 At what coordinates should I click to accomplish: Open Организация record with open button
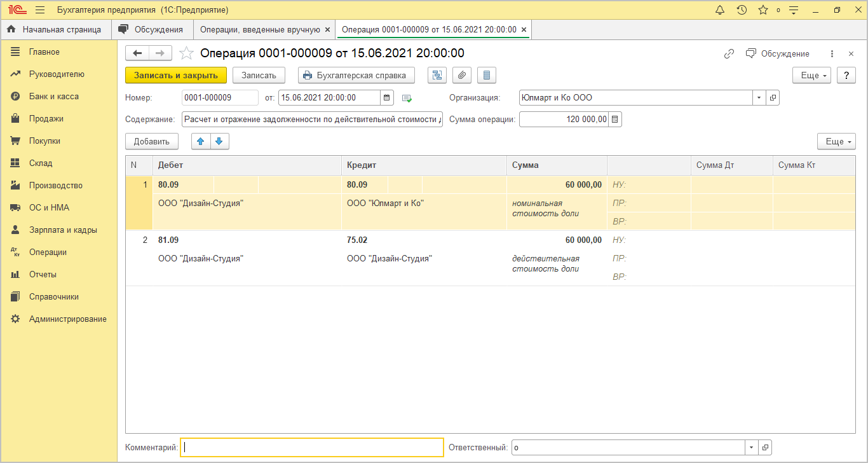[x=773, y=98]
